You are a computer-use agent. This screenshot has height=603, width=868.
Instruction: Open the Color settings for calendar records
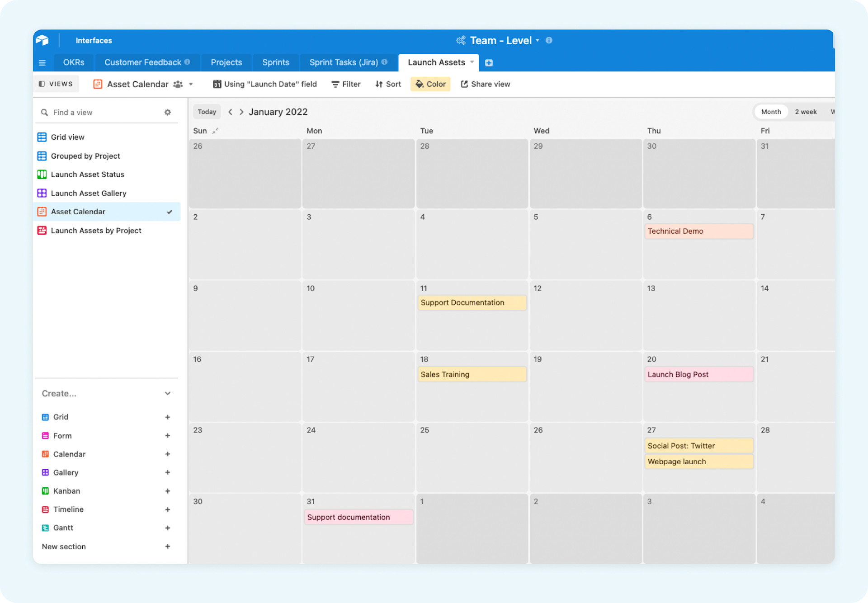(x=430, y=84)
